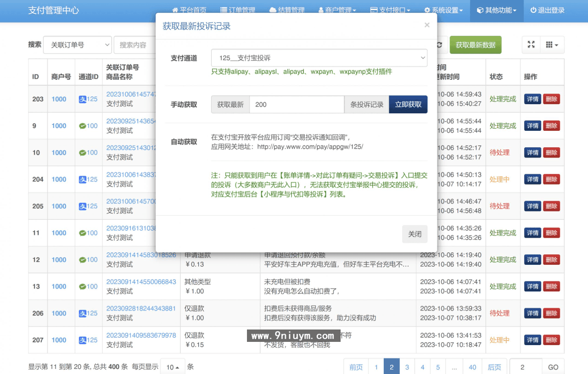Screen dimensions: 588x374
Task: Click 待处理 status in row 205
Action: [499, 206]
